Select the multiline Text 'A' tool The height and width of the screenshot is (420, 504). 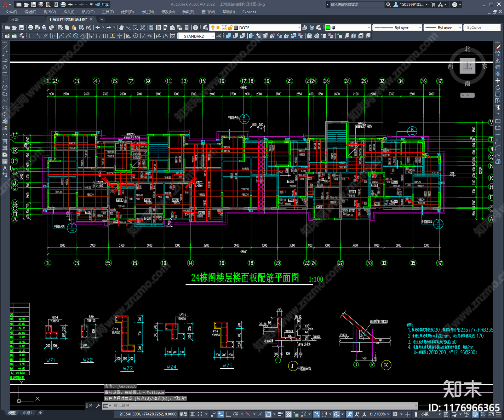(x=5, y=168)
